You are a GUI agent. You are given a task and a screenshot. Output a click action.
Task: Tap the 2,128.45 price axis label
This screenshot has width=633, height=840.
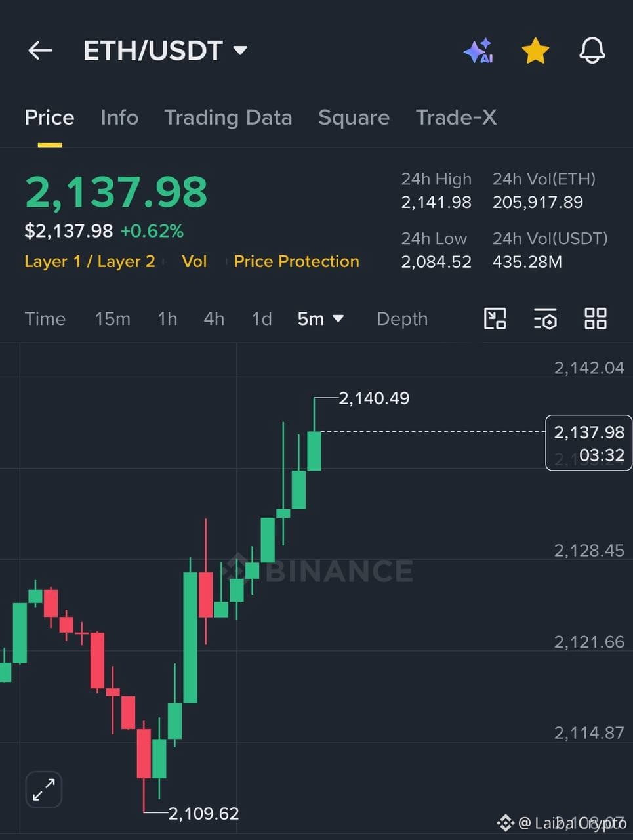589,551
